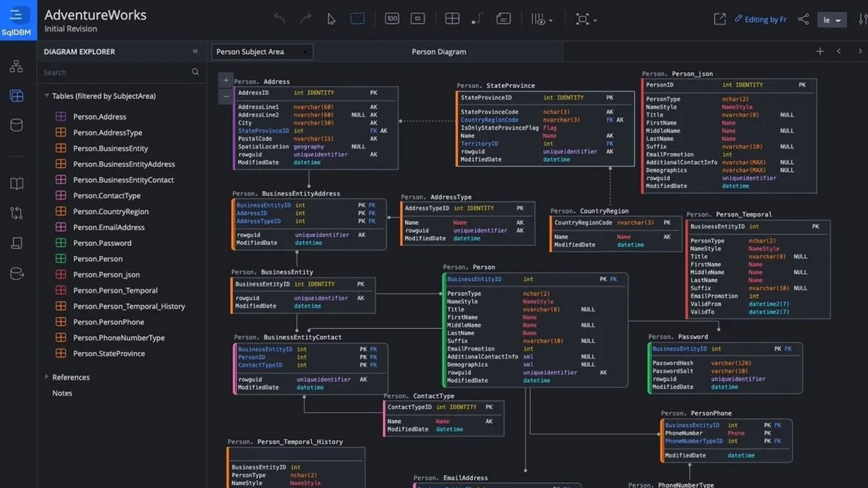The width and height of the screenshot is (868, 488).
Task: Add a note with the note tool
Action: [503, 19]
